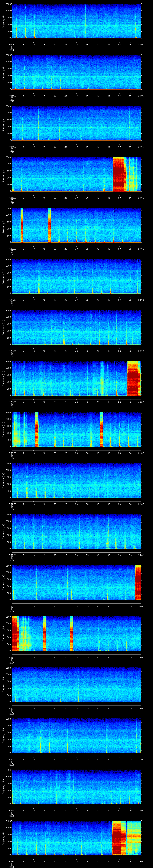Viewport: 153px width, 868px height.
Task: Select the red block ending the 7:29:00 spectrogram
Action: coord(134,378)
